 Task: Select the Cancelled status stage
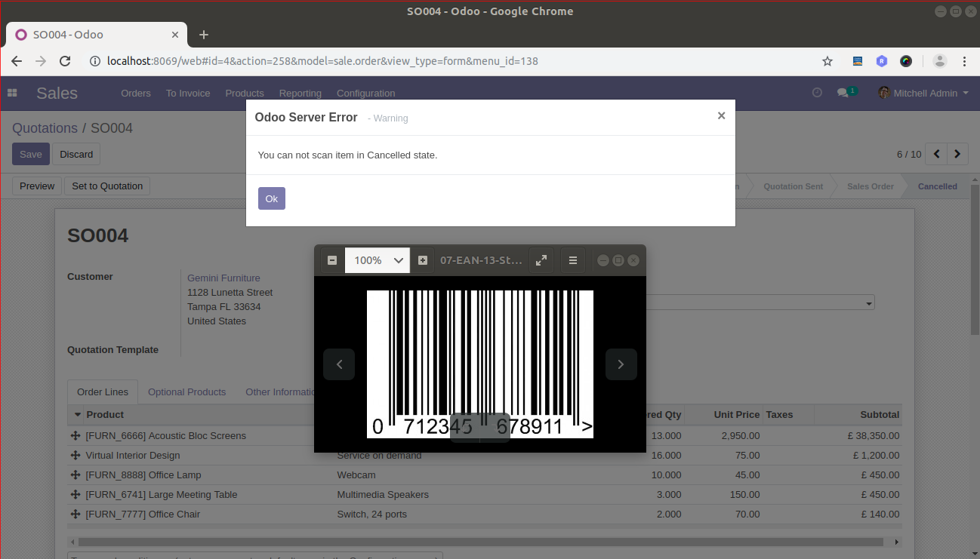(x=937, y=186)
